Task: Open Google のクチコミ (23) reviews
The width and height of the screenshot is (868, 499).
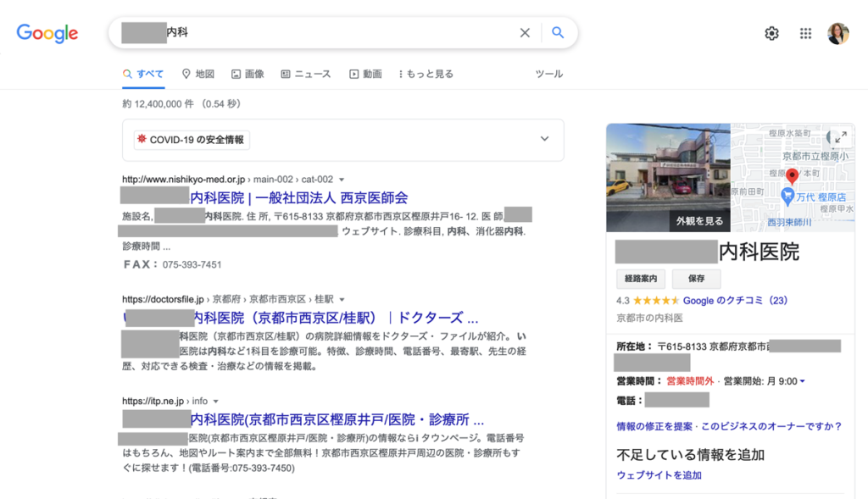Action: pos(735,301)
